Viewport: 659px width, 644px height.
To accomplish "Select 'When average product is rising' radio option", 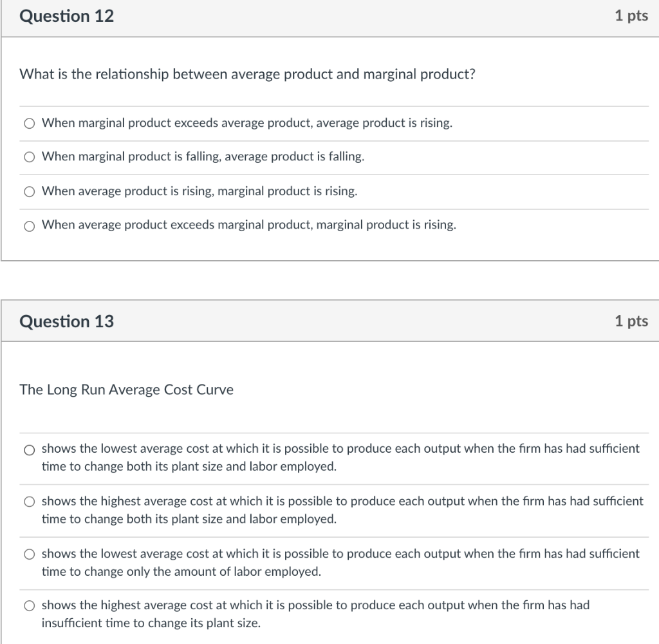I will coord(29,192).
